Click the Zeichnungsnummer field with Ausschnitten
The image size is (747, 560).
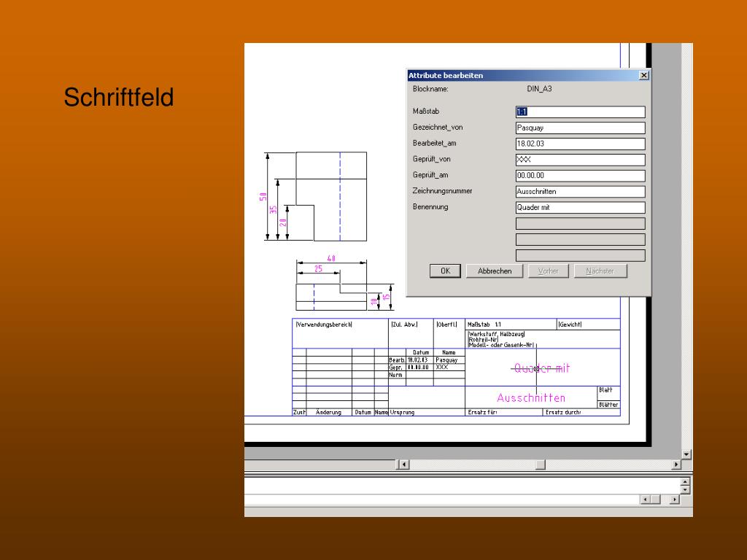[x=580, y=192]
